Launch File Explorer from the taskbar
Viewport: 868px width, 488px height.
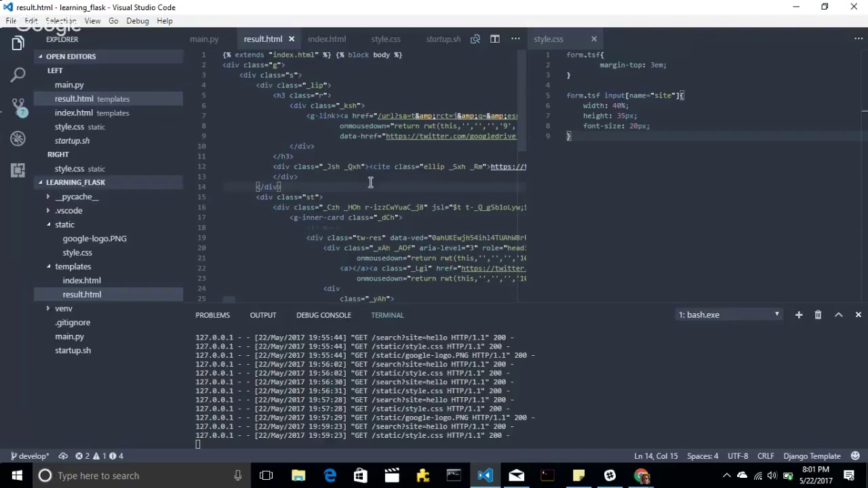(x=298, y=475)
